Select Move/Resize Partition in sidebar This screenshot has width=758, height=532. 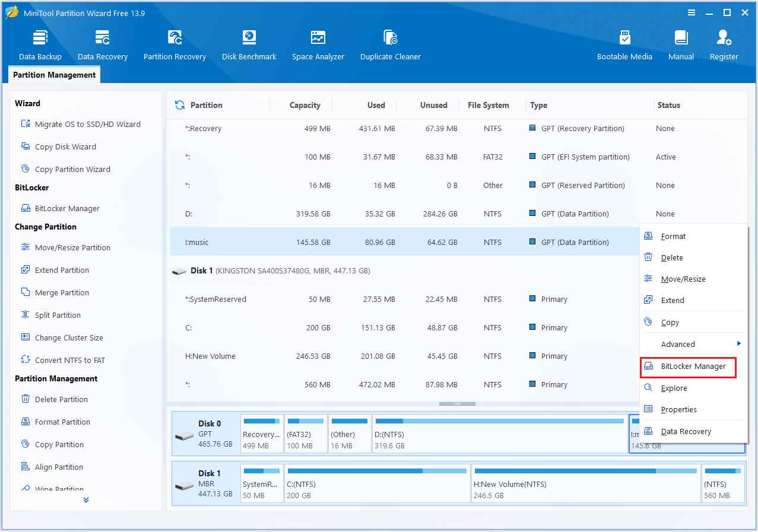tap(66, 247)
